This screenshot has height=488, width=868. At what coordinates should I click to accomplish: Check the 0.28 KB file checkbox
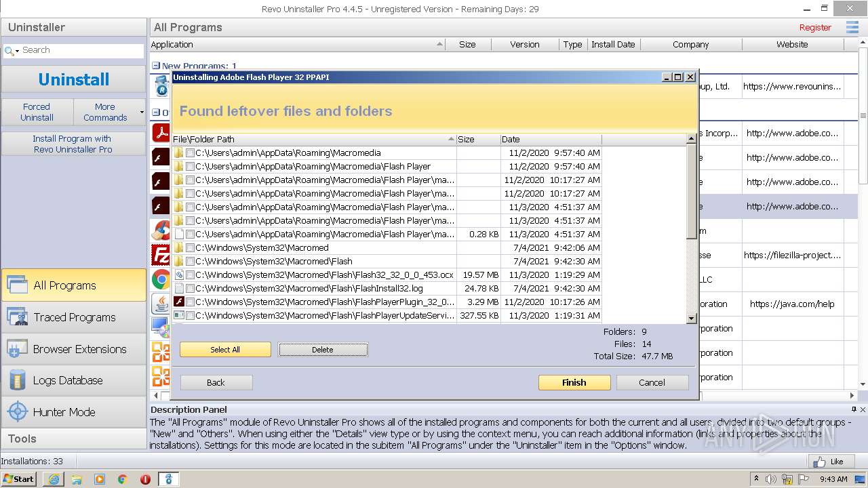tap(191, 234)
